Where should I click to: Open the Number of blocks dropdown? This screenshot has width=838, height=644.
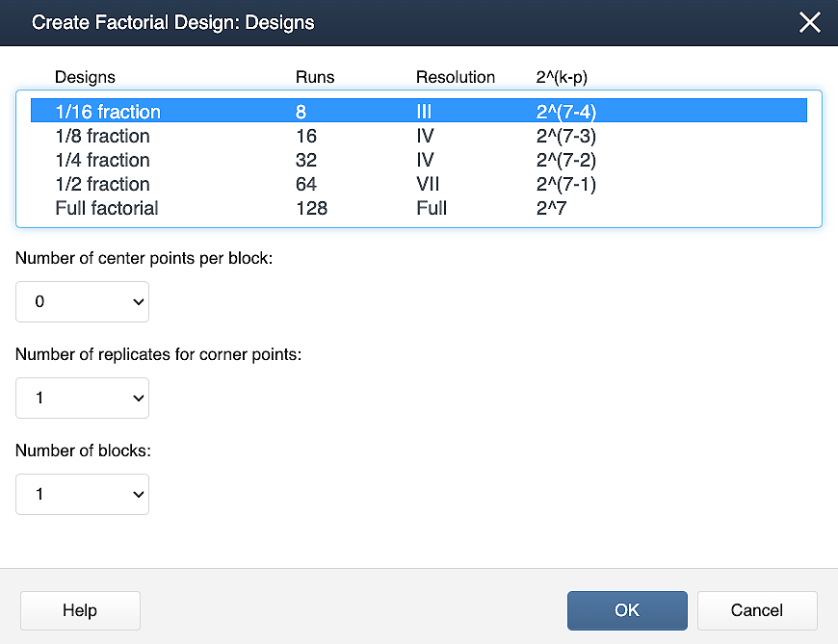click(x=83, y=494)
